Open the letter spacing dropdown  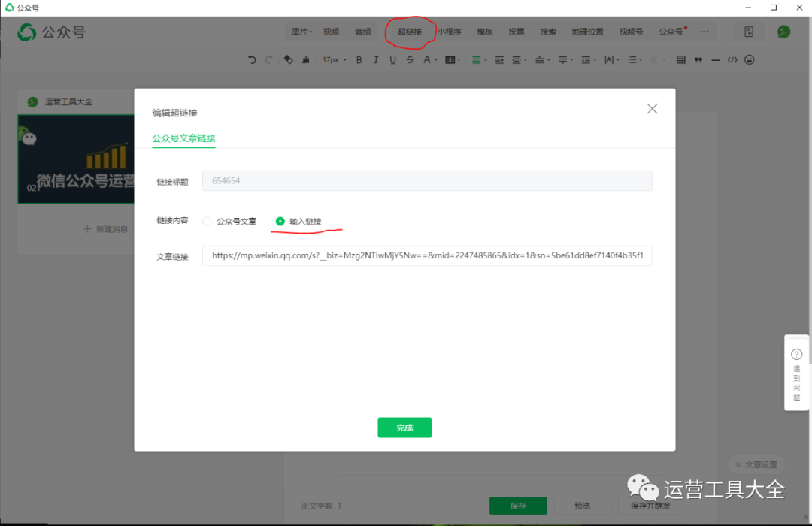coord(611,60)
